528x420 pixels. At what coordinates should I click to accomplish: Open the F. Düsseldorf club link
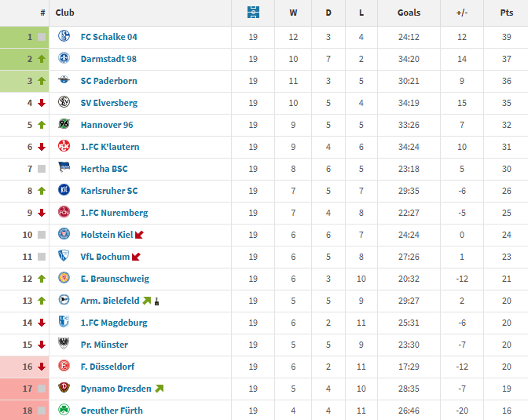[x=108, y=367]
